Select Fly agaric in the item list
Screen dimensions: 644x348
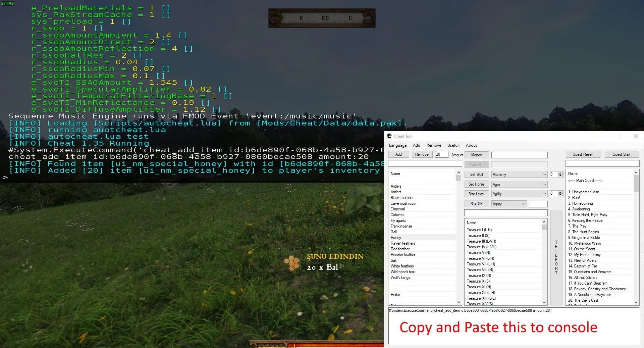tap(422, 220)
